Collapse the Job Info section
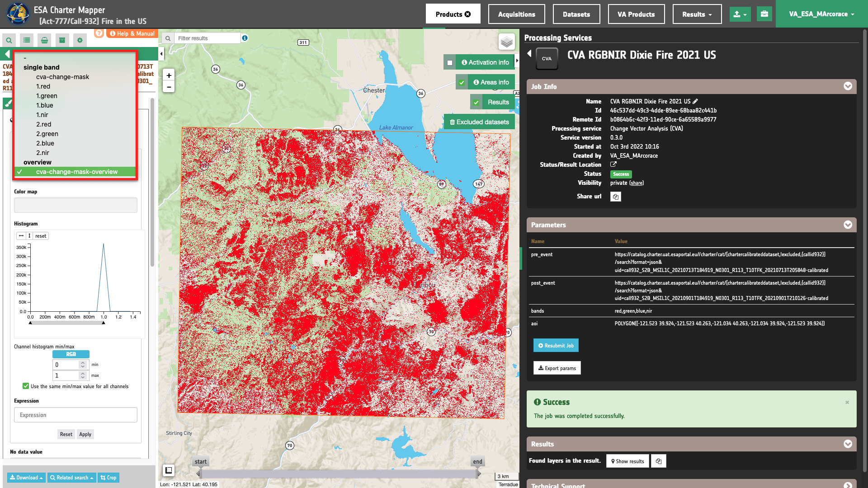This screenshot has width=868, height=488. pos(848,86)
